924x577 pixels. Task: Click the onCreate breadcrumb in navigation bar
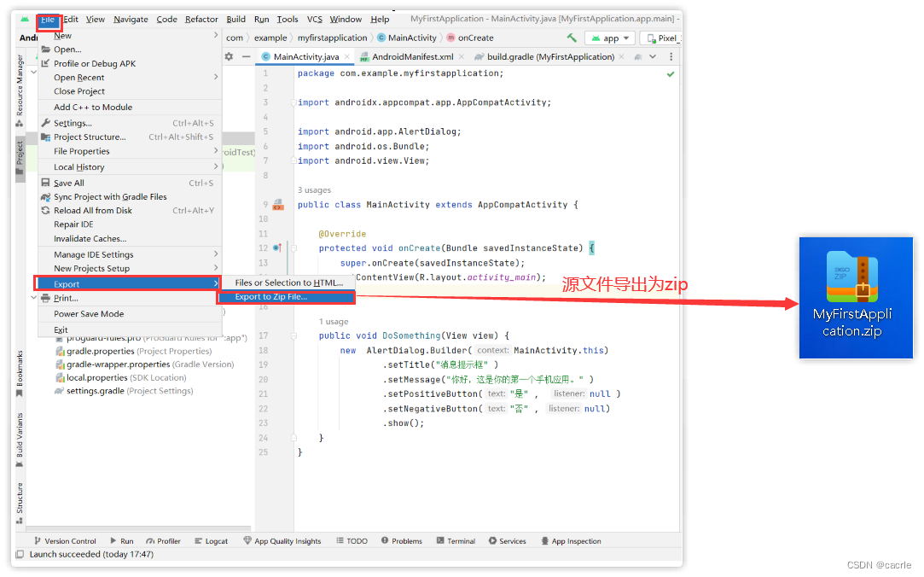point(470,38)
